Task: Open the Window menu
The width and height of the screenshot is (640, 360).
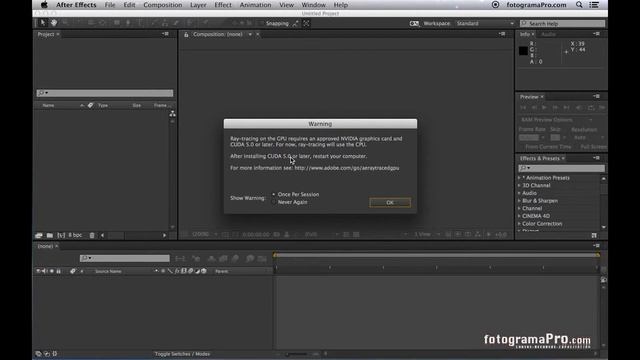Action: pos(313,5)
